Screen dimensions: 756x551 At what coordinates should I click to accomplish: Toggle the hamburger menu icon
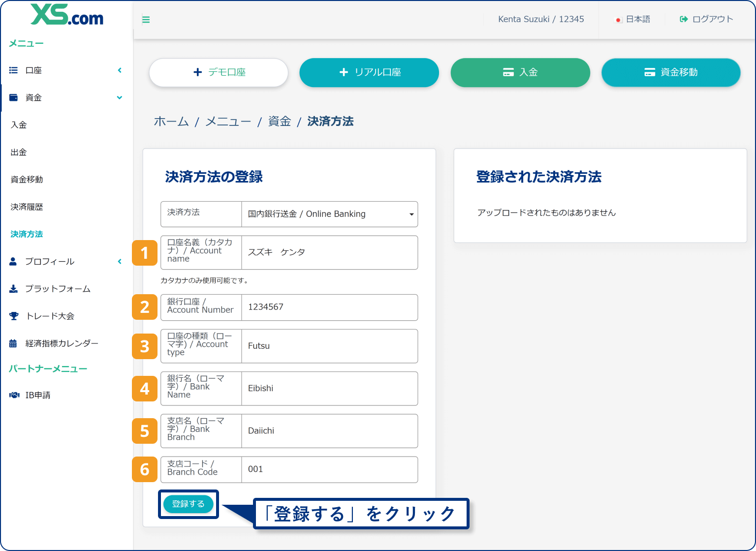coord(146,20)
